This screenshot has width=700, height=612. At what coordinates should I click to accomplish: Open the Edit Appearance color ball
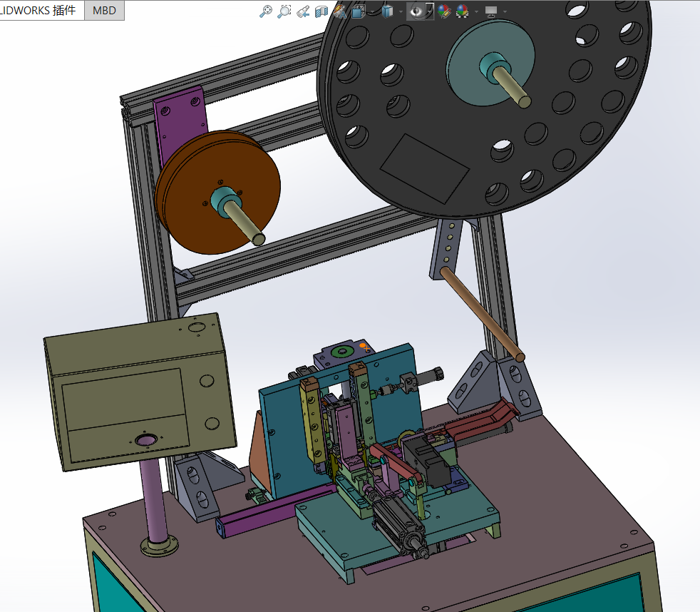pyautogui.click(x=444, y=11)
